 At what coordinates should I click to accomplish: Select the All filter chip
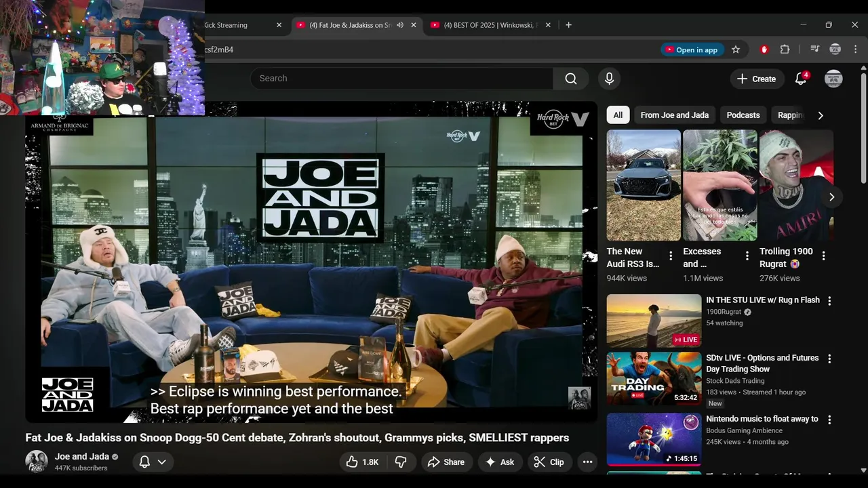pyautogui.click(x=618, y=115)
